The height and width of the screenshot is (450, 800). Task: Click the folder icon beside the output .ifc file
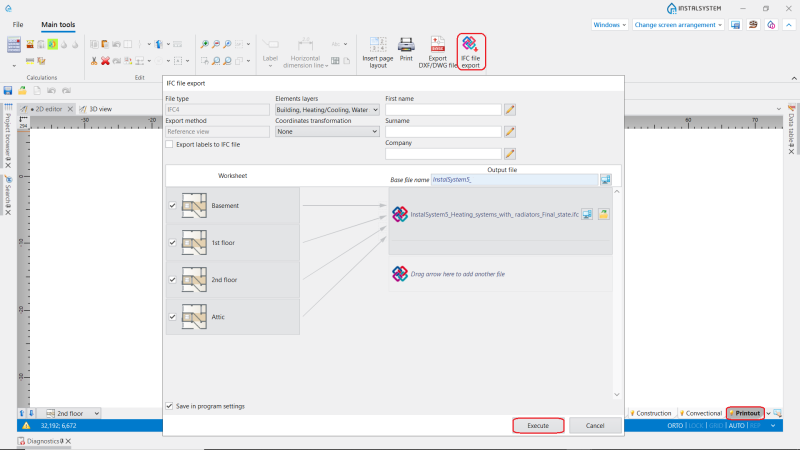(x=604, y=214)
